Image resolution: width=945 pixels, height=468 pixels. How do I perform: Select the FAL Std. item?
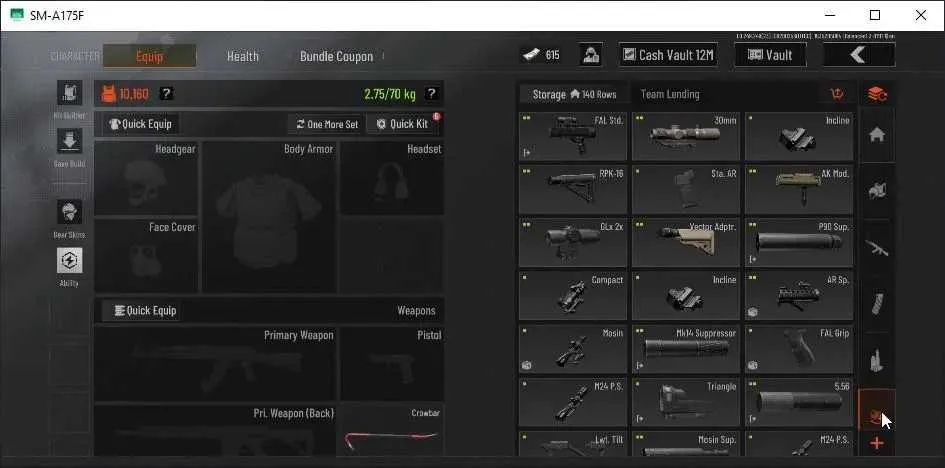tap(573, 137)
